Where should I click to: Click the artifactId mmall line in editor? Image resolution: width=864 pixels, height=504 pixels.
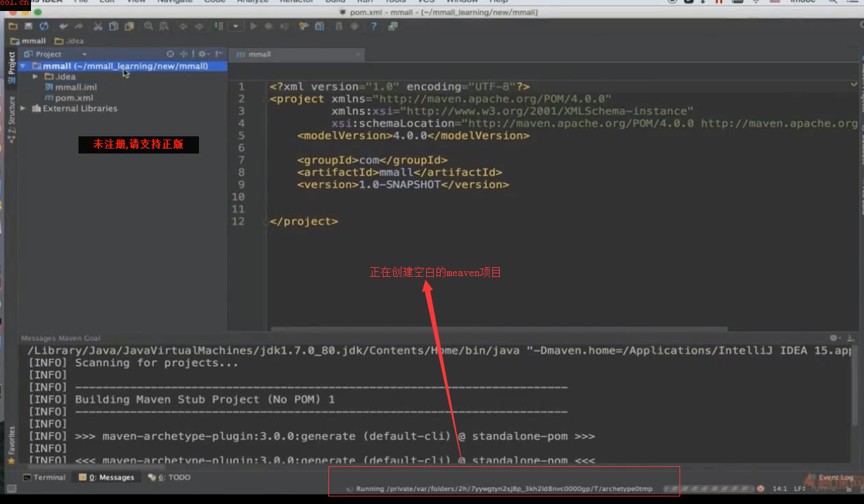coord(399,173)
